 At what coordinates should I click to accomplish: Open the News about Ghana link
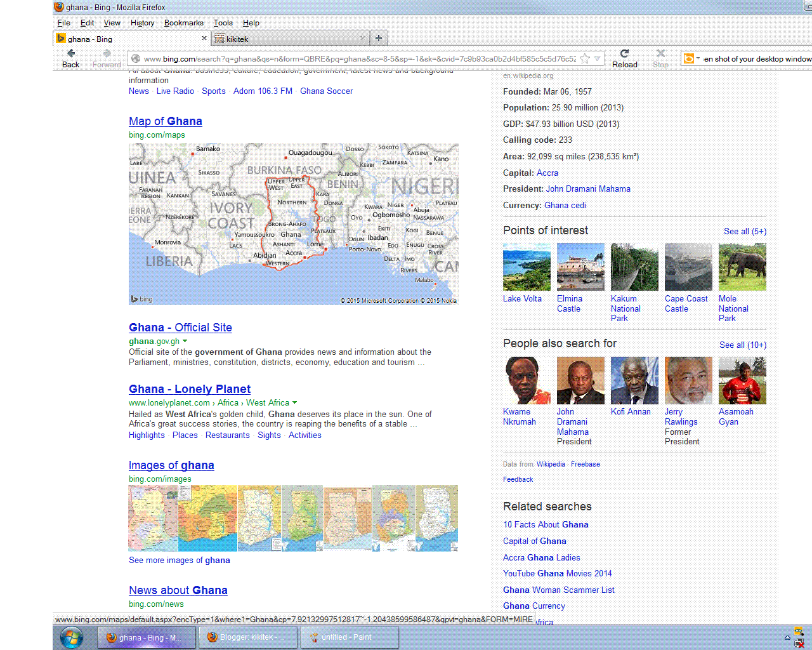click(178, 590)
